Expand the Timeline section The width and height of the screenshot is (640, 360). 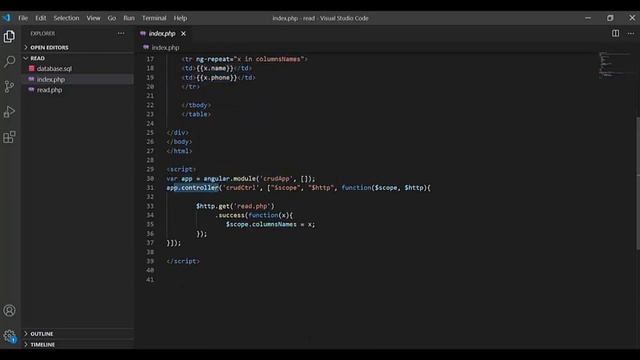(42, 344)
